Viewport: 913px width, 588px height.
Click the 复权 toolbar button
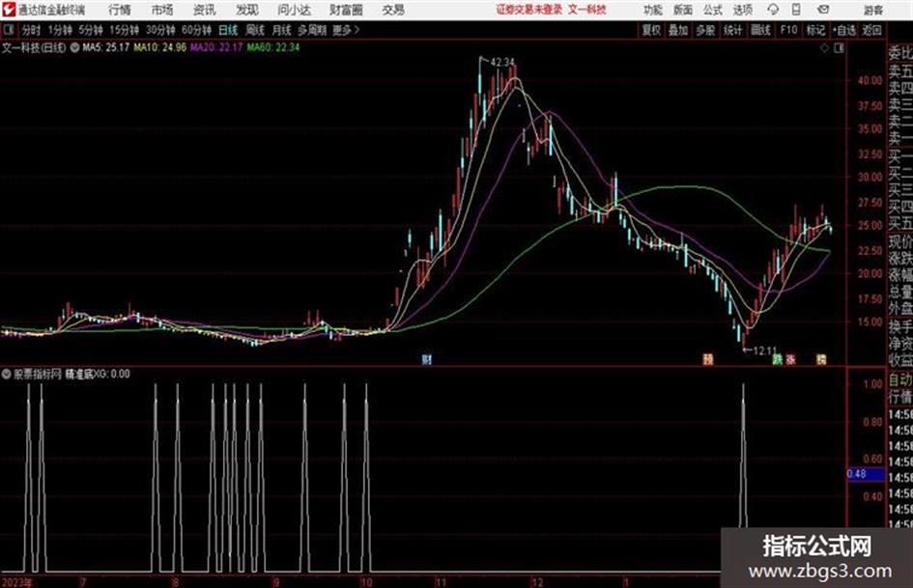click(651, 30)
